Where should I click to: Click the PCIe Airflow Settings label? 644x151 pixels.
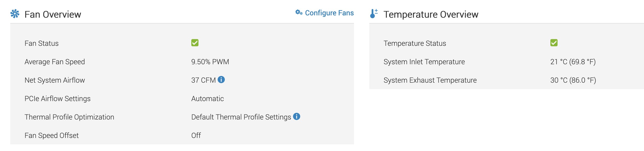pos(58,99)
